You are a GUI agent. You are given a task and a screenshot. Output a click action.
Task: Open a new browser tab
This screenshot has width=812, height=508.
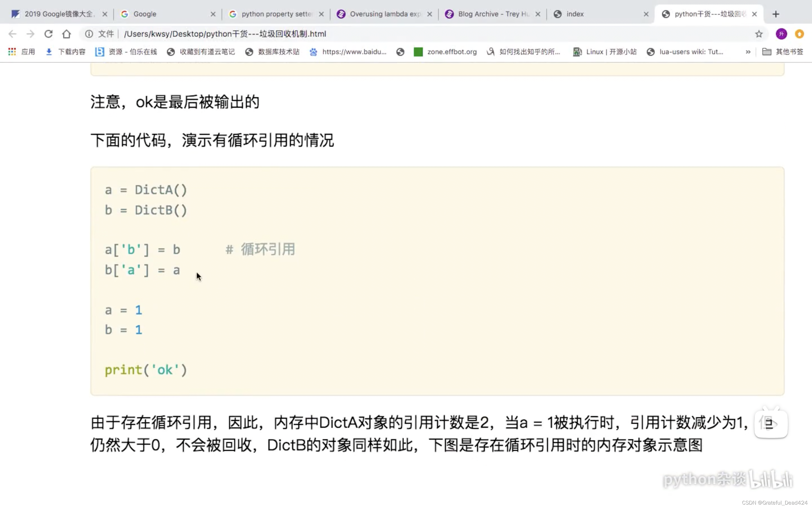coord(775,14)
